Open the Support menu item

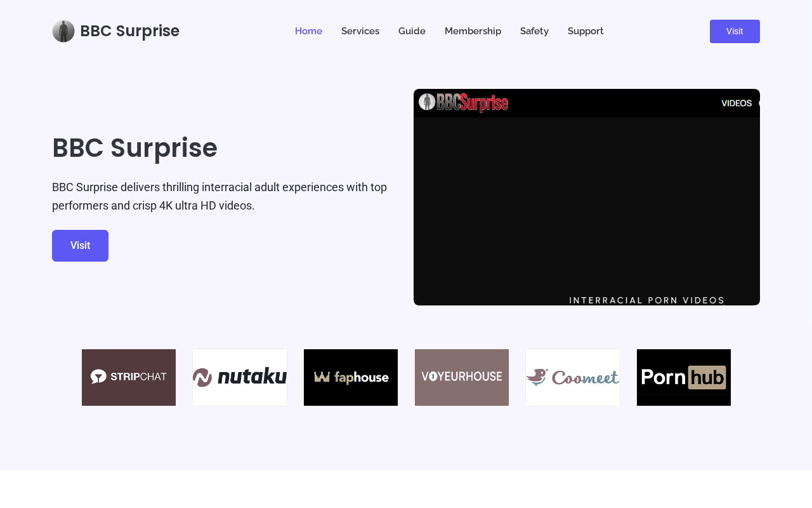pos(586,31)
